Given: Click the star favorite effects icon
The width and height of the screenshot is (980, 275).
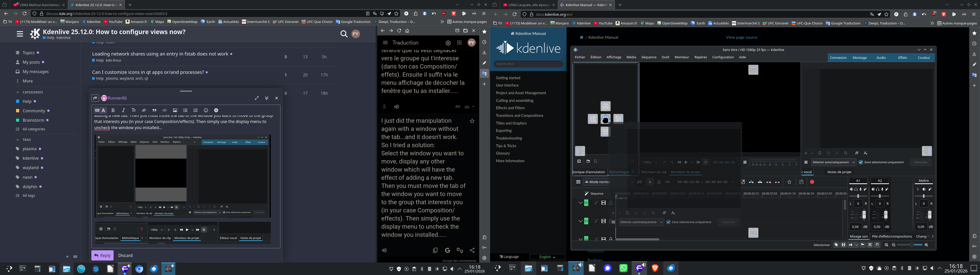Looking at the screenshot, I should (789, 182).
